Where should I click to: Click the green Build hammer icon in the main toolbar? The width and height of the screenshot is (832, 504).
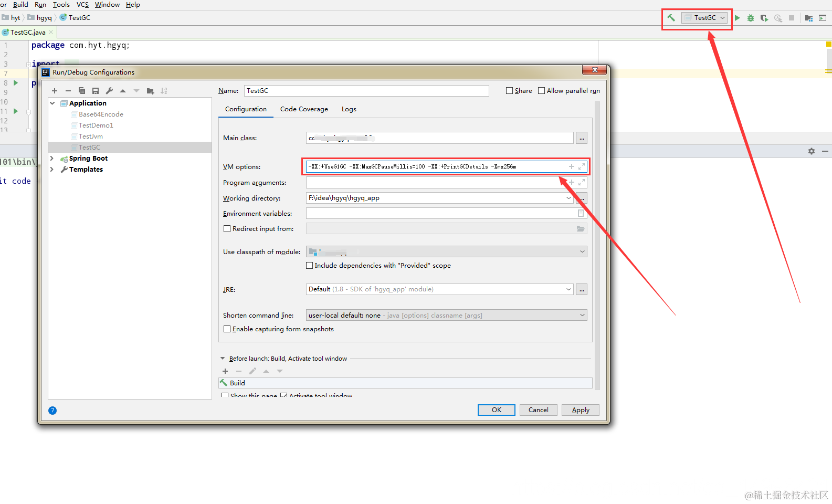coord(671,18)
